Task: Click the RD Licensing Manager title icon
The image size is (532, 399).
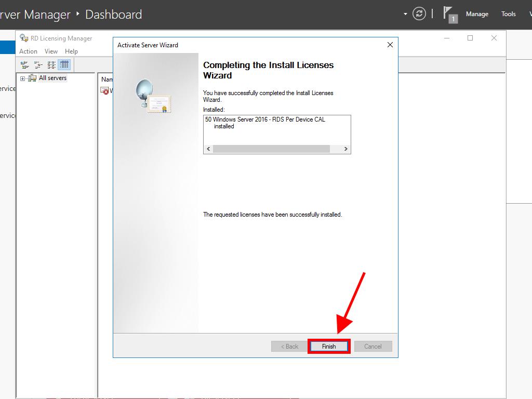Action: tap(24, 38)
